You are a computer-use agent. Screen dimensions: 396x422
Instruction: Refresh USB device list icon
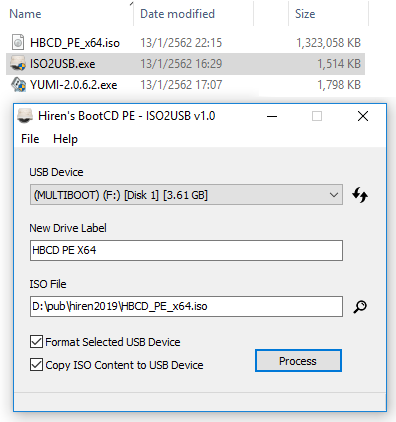click(360, 195)
